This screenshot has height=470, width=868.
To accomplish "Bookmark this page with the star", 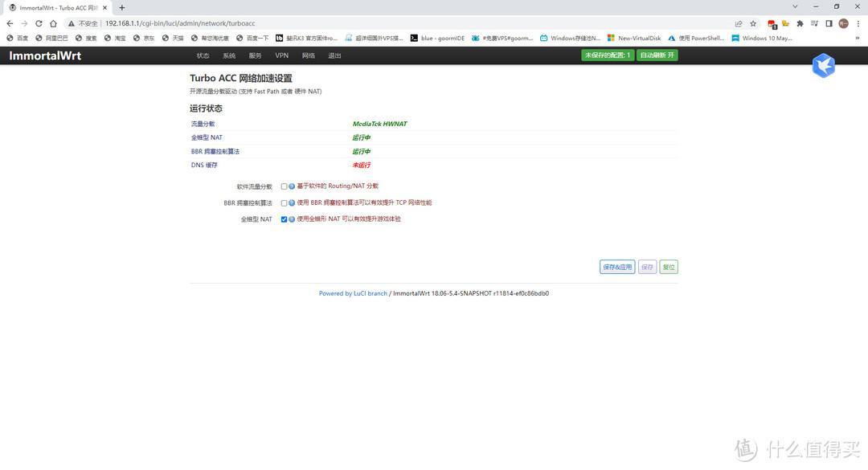I will [x=753, y=24].
